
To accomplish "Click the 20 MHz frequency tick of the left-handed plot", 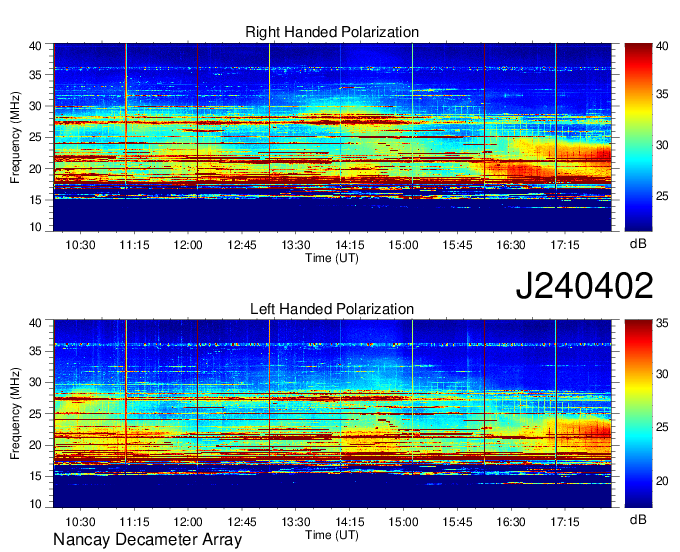I will [36, 445].
